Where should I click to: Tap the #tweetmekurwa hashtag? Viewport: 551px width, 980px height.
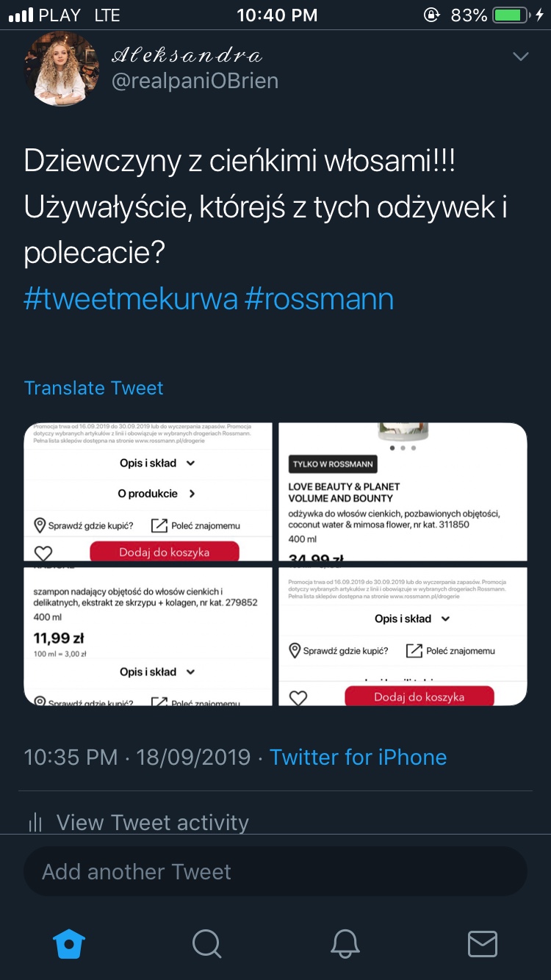(x=131, y=299)
